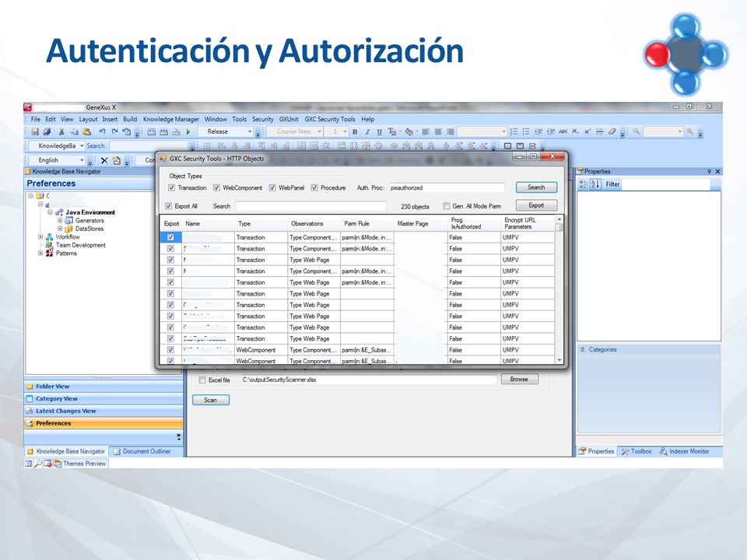The width and height of the screenshot is (747, 560).
Task: Open the GXUnit menu
Action: click(289, 119)
